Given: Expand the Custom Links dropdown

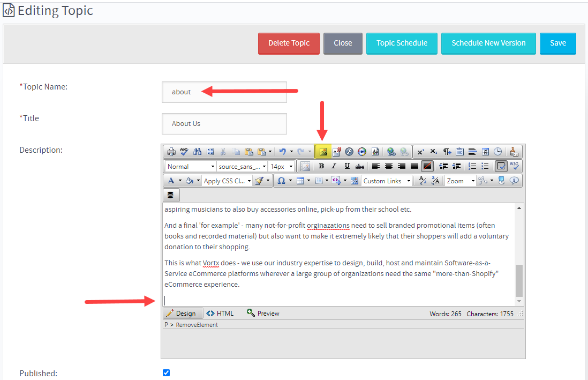Looking at the screenshot, I should coord(386,180).
